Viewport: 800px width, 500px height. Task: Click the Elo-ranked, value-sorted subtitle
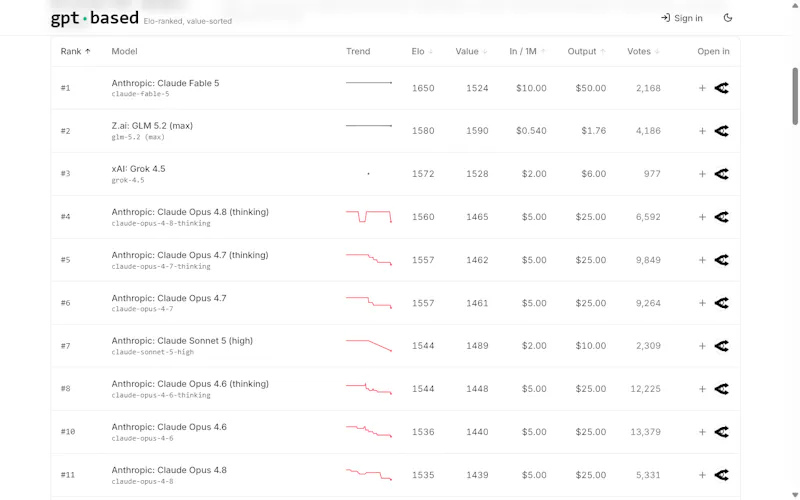[188, 21]
